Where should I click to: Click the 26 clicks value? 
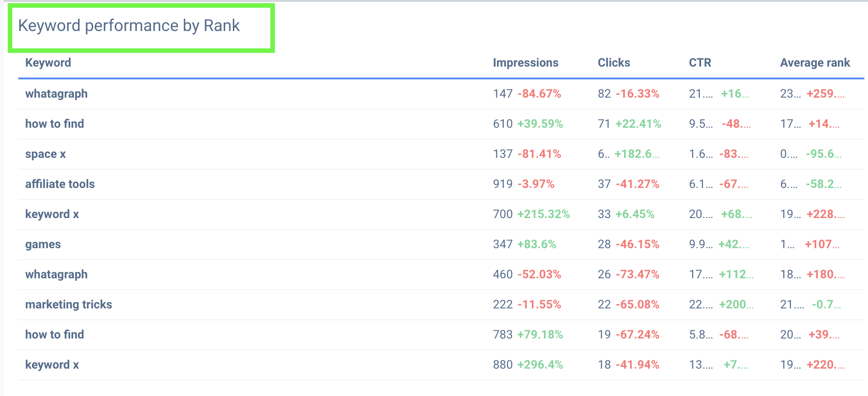[x=604, y=274]
